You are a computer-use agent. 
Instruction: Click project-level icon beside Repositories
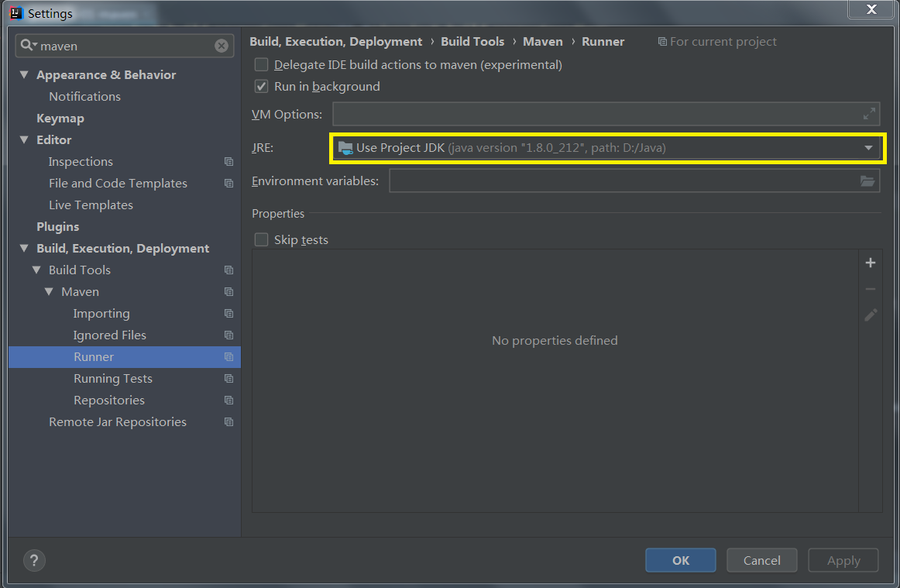click(229, 401)
